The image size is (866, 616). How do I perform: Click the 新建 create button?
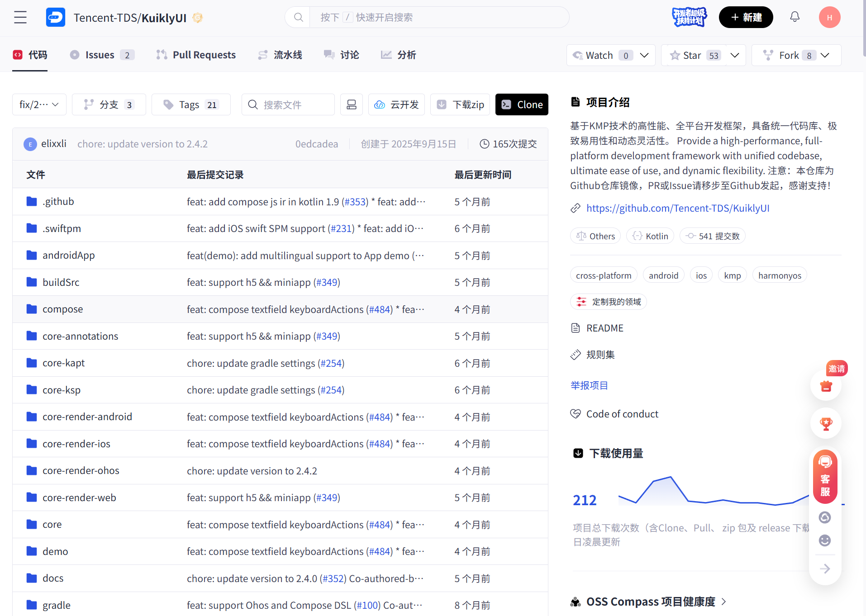746,17
